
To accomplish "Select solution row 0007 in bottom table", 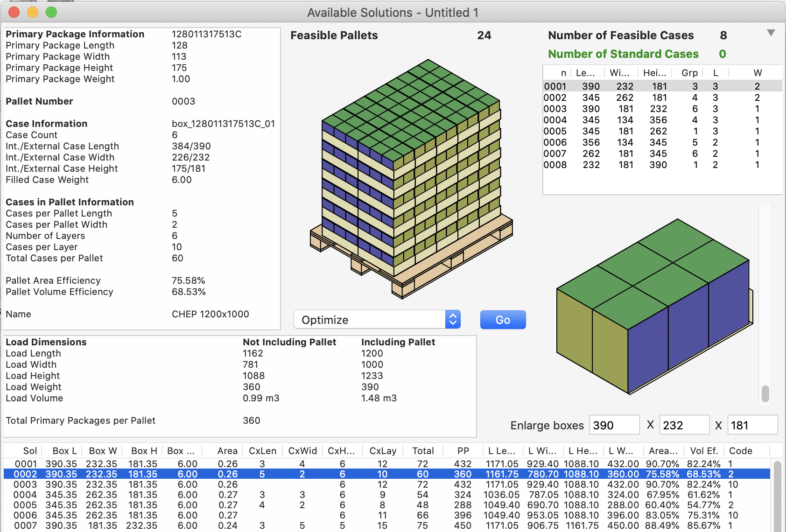I will point(387,525).
